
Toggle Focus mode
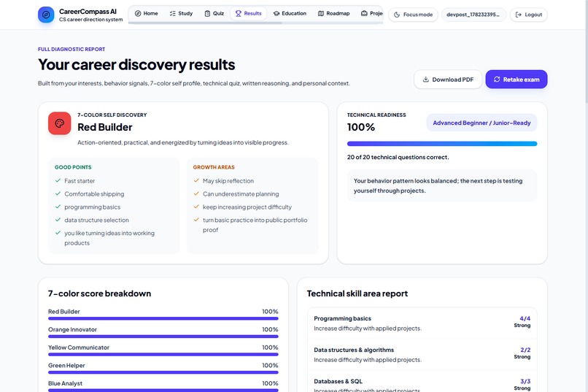coord(413,15)
